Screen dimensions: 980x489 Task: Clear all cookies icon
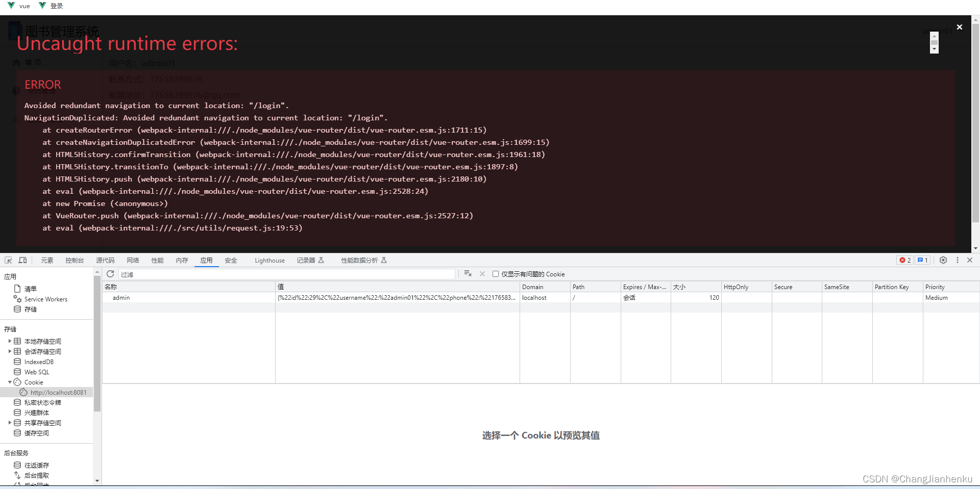click(468, 274)
